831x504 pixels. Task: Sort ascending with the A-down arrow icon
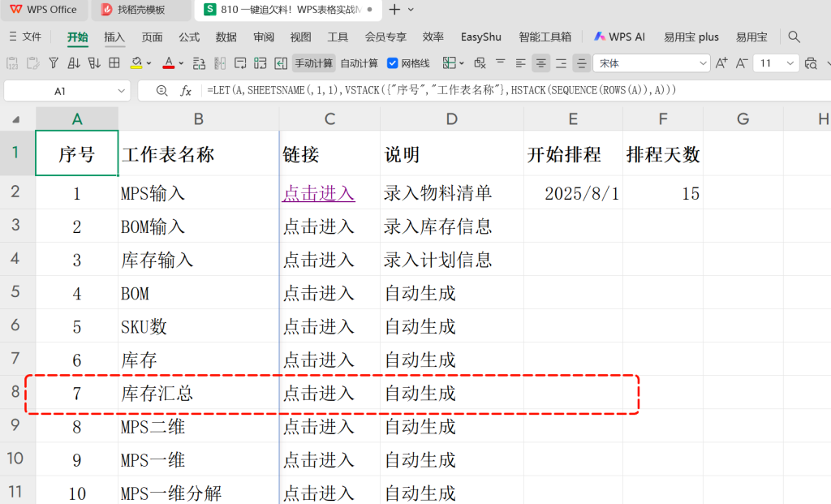74,63
